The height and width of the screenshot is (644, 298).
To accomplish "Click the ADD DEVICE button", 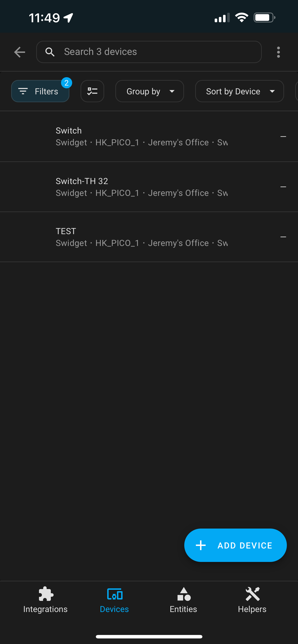I will pyautogui.click(x=235, y=545).
